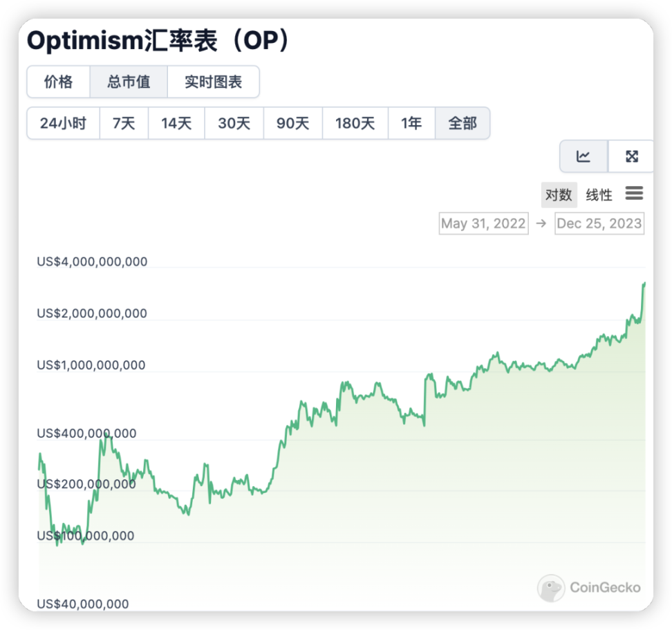
Task: Show the 180天 range
Action: point(355,123)
